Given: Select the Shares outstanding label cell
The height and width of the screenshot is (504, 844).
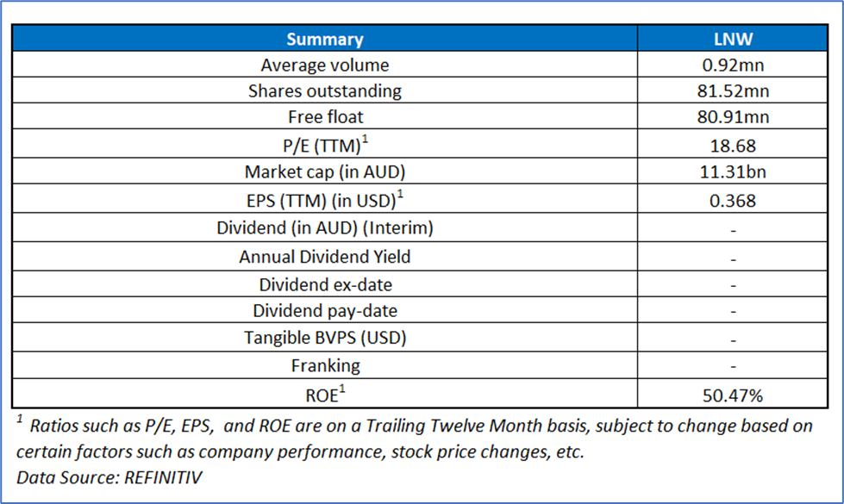Looking at the screenshot, I should point(324,90).
